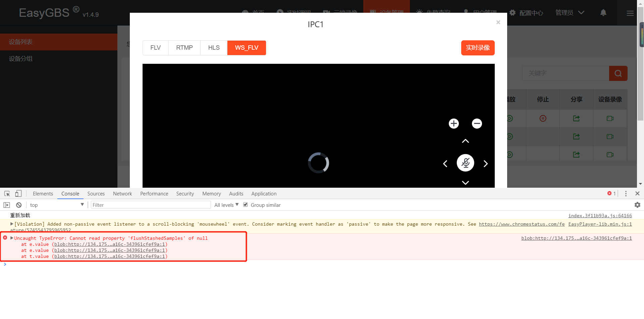The width and height of the screenshot is (644, 319).
Task: Toggle the muted microphone talk button
Action: (x=466, y=163)
